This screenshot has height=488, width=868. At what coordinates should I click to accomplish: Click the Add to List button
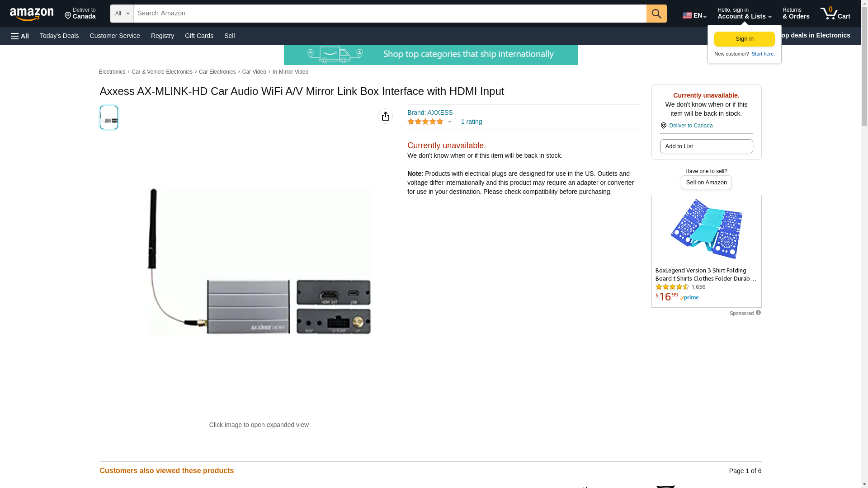point(706,146)
